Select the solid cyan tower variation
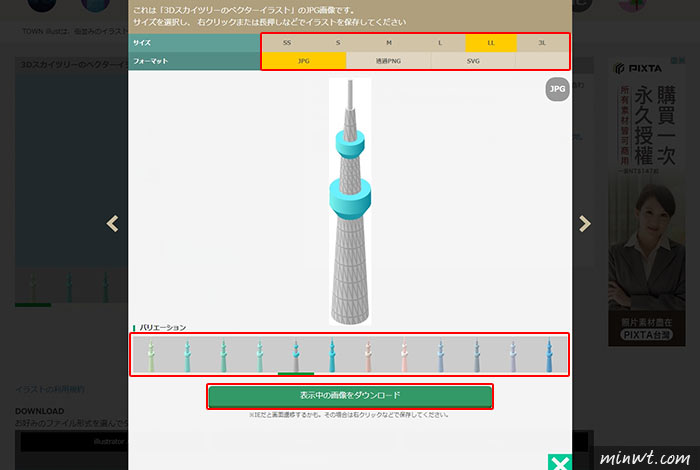This screenshot has height=470, width=700. click(332, 355)
